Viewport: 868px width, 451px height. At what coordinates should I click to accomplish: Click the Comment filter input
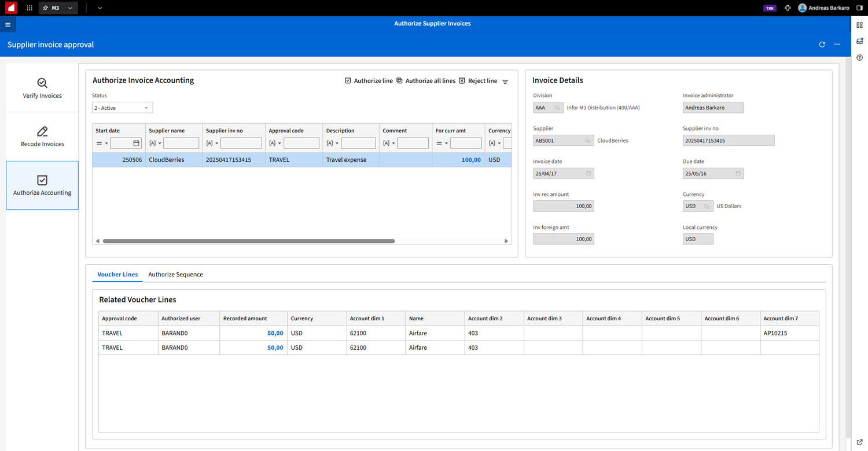(x=413, y=143)
